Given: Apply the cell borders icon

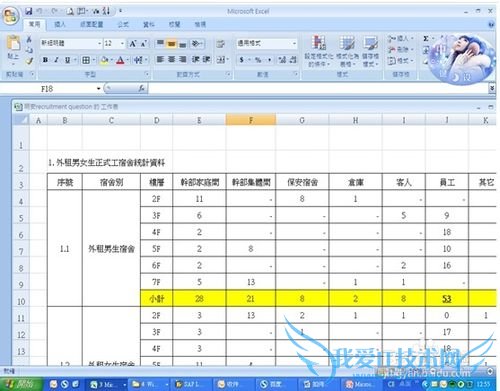Looking at the screenshot, I should (86, 60).
